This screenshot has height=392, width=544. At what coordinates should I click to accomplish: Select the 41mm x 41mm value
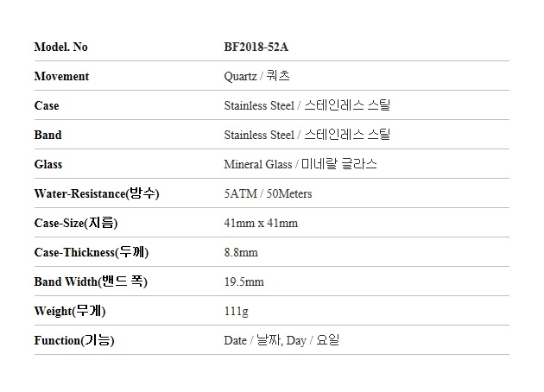[261, 223]
